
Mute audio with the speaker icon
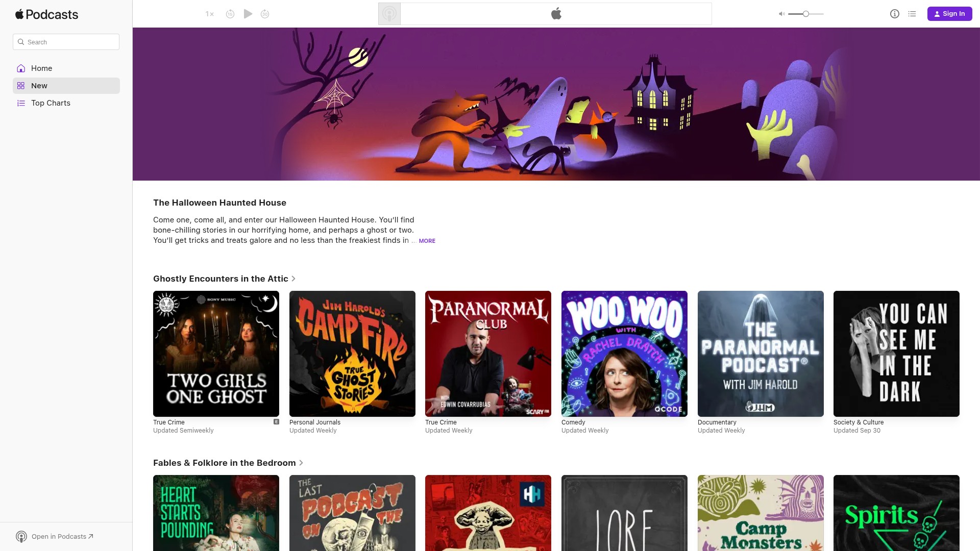tap(781, 14)
